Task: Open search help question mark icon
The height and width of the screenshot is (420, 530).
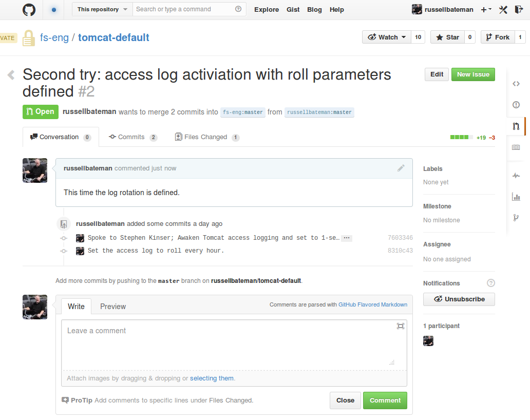Action: (x=238, y=9)
